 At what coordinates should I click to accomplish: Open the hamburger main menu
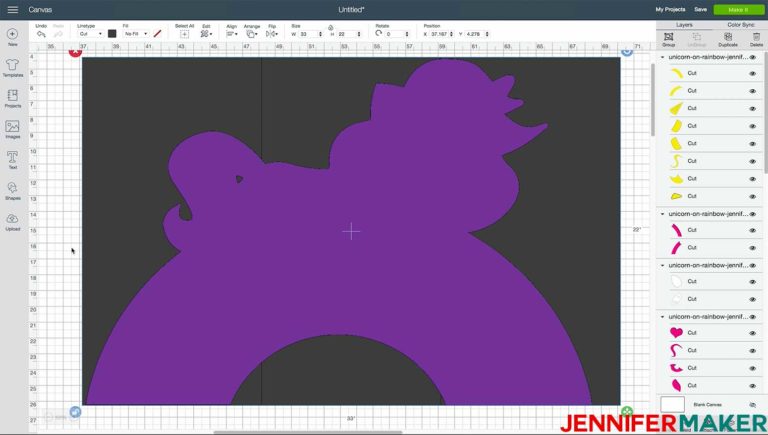[x=13, y=9]
